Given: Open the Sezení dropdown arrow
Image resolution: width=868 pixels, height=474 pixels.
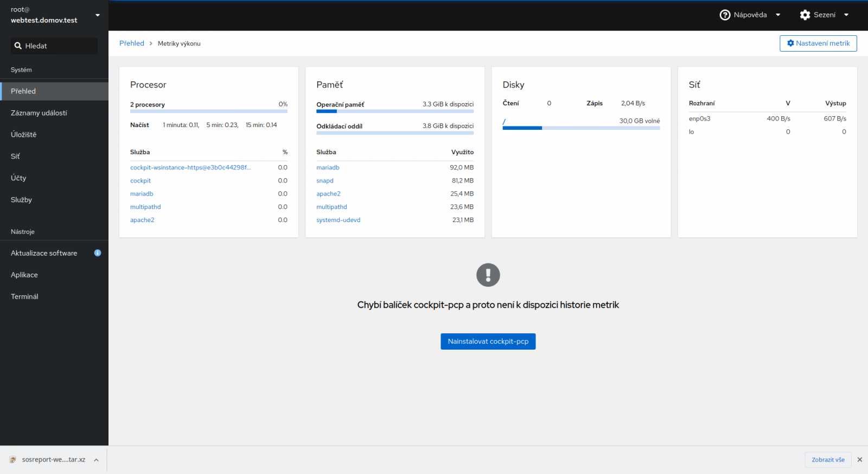Looking at the screenshot, I should [x=846, y=15].
